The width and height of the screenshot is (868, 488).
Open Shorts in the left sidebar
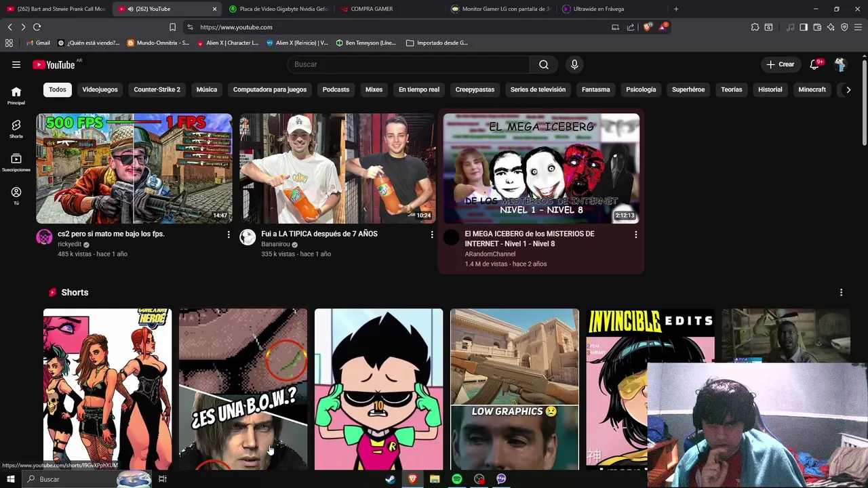pos(16,129)
